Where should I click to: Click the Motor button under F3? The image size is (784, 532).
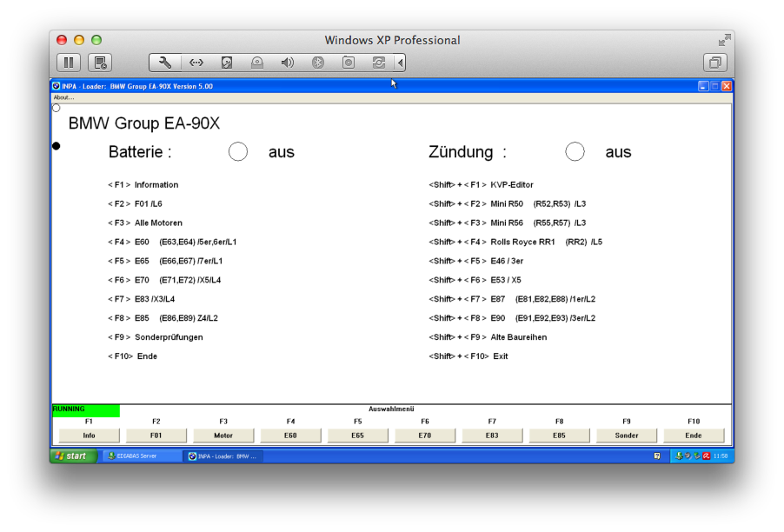[223, 436]
